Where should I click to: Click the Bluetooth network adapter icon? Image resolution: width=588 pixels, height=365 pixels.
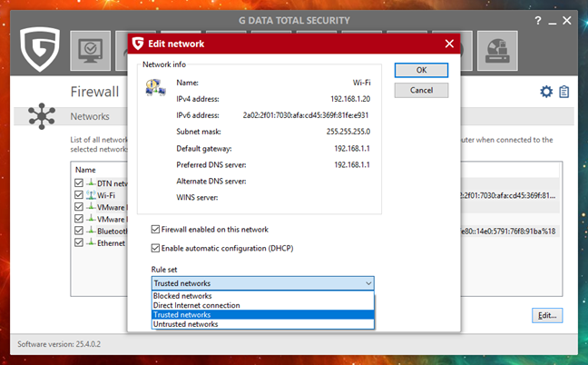point(91,231)
